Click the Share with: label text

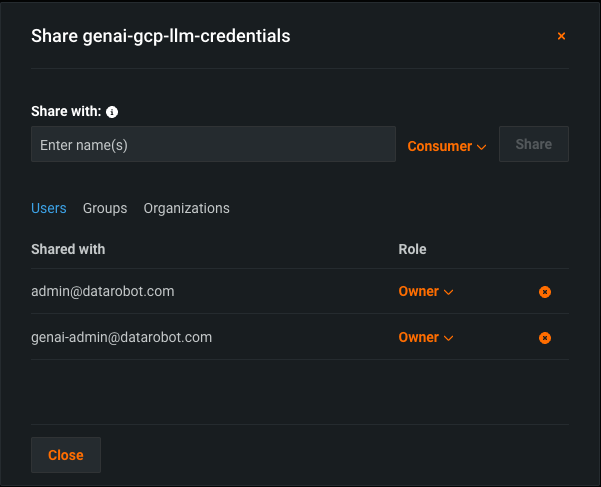[x=66, y=112]
